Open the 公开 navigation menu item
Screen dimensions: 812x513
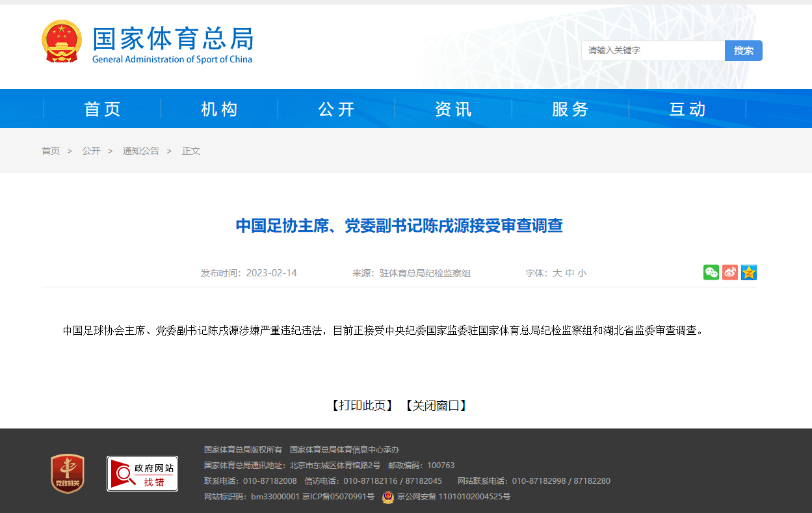[337, 109]
